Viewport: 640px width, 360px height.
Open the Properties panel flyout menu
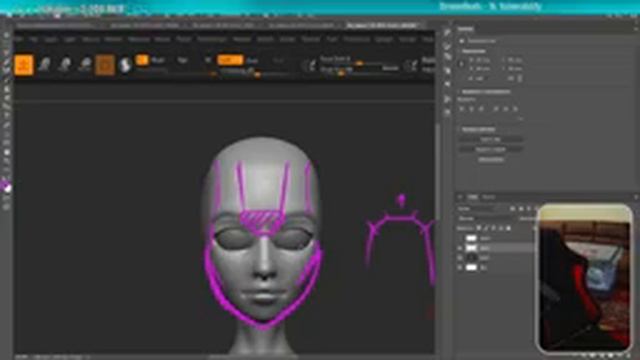tap(636, 29)
